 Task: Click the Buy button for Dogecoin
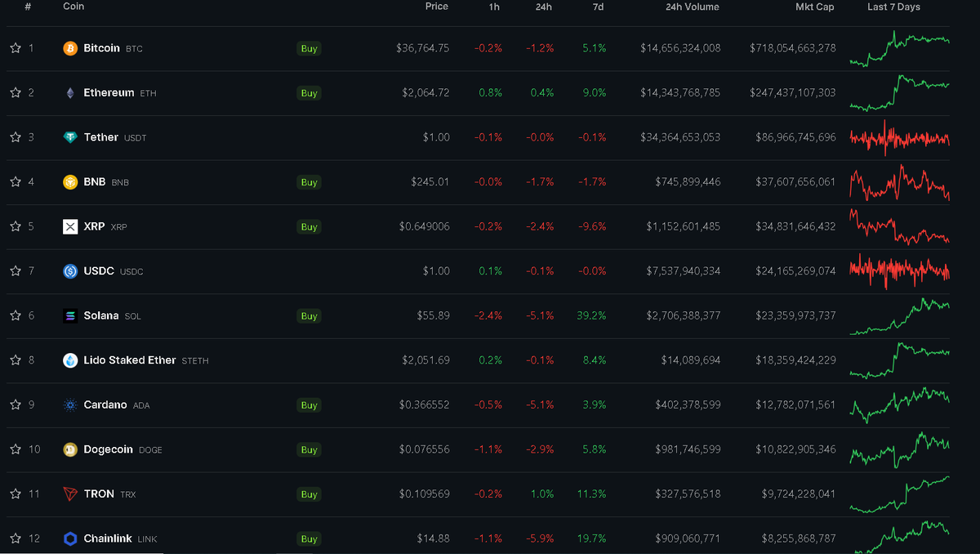(x=309, y=449)
